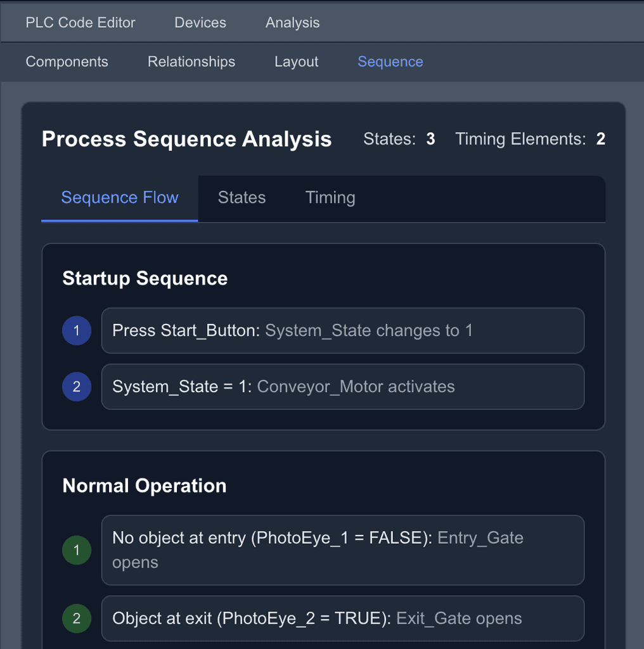Click the Exit_Gate opens step
Screen dimensions: 644x649
342,619
